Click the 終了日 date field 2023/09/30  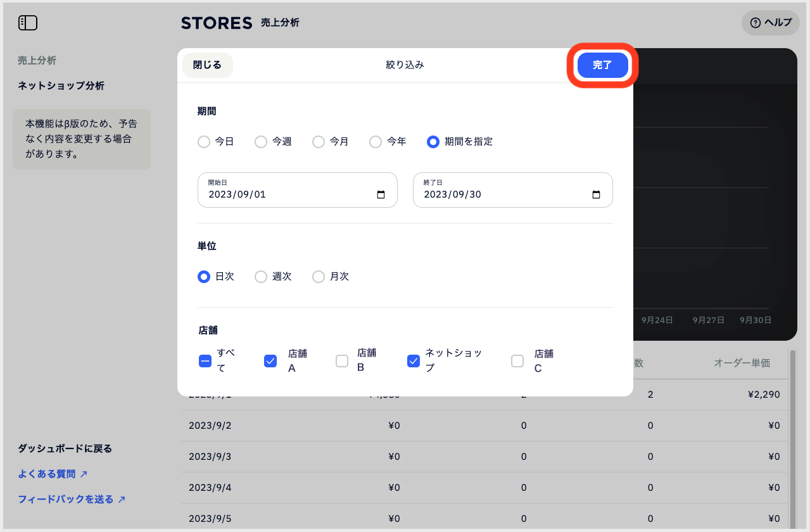513,190
